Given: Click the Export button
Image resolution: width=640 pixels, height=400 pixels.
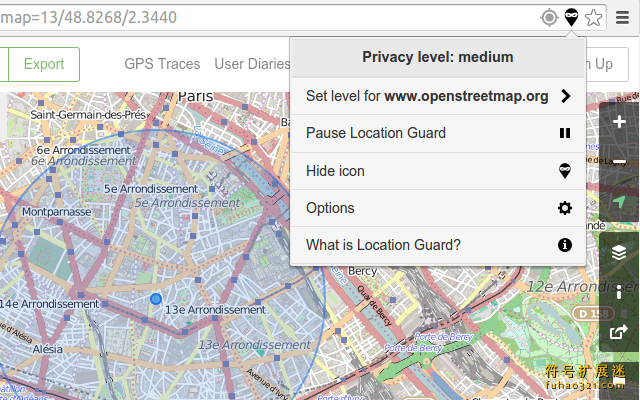Looking at the screenshot, I should point(44,64).
